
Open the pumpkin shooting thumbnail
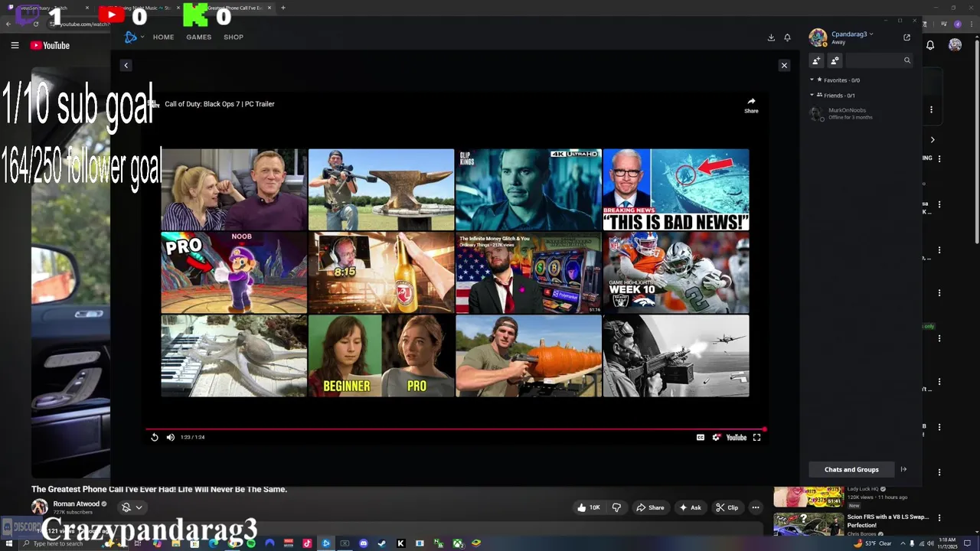pyautogui.click(x=528, y=356)
